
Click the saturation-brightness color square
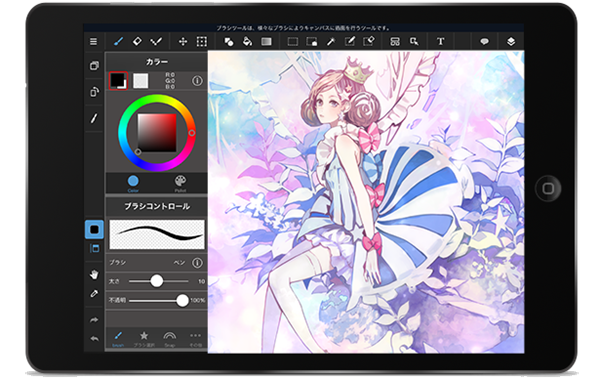point(157,132)
